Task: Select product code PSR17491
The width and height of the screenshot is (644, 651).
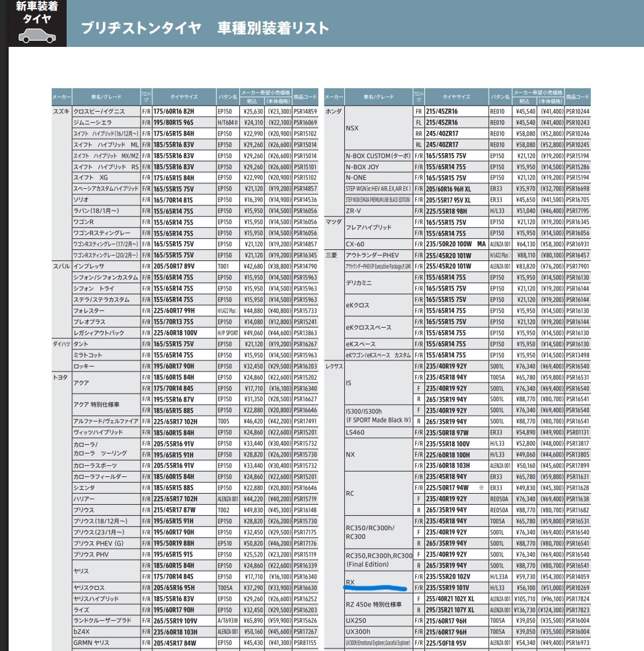Action: pyautogui.click(x=305, y=421)
